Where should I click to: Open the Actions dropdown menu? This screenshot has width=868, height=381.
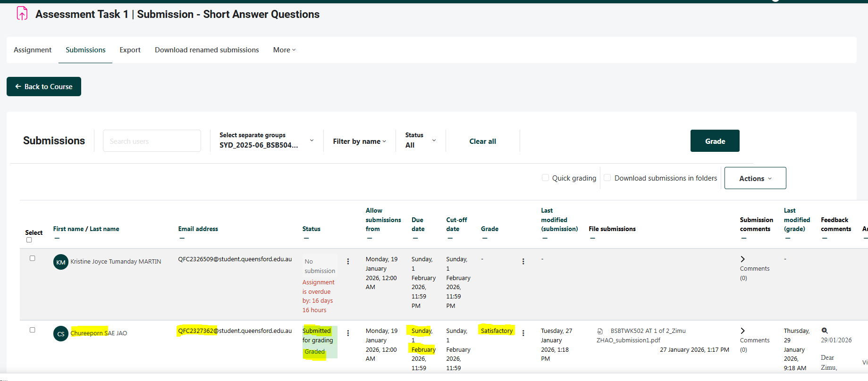pos(755,178)
